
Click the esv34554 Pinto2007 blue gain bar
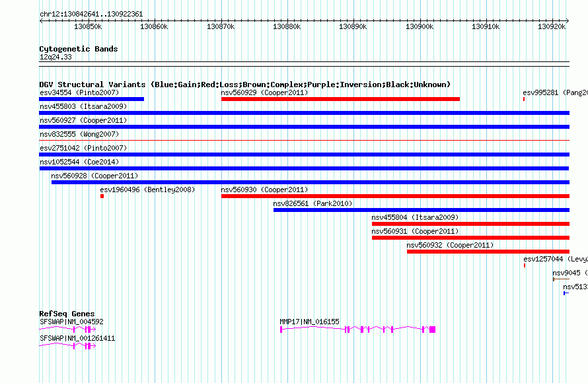pyautogui.click(x=91, y=99)
